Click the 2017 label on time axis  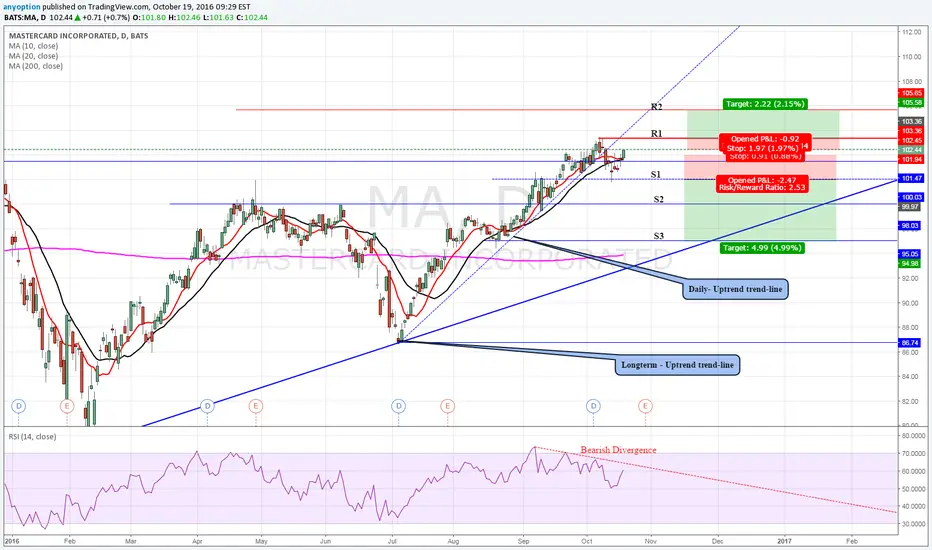tap(785, 542)
